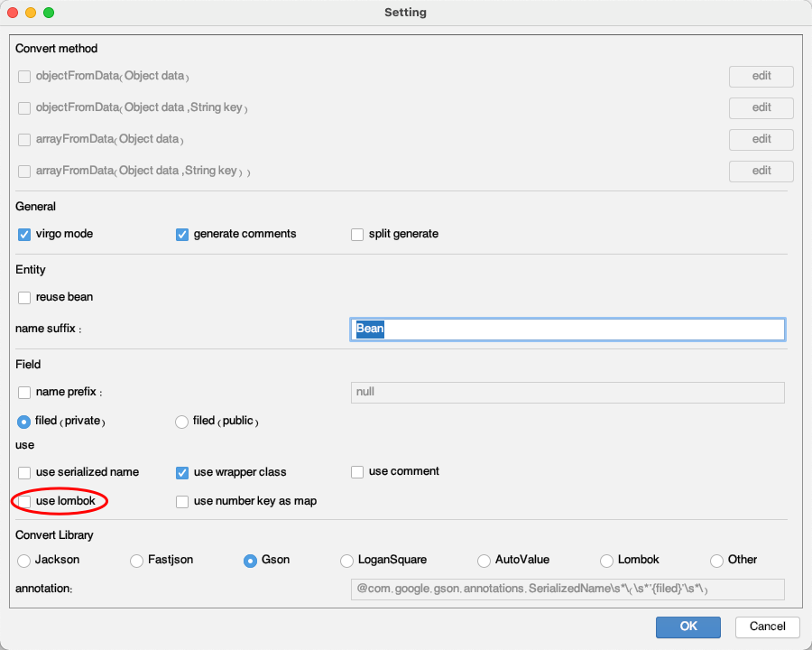Viewport: 812px width, 650px height.
Task: Enable the use comment option
Action: coord(357,471)
